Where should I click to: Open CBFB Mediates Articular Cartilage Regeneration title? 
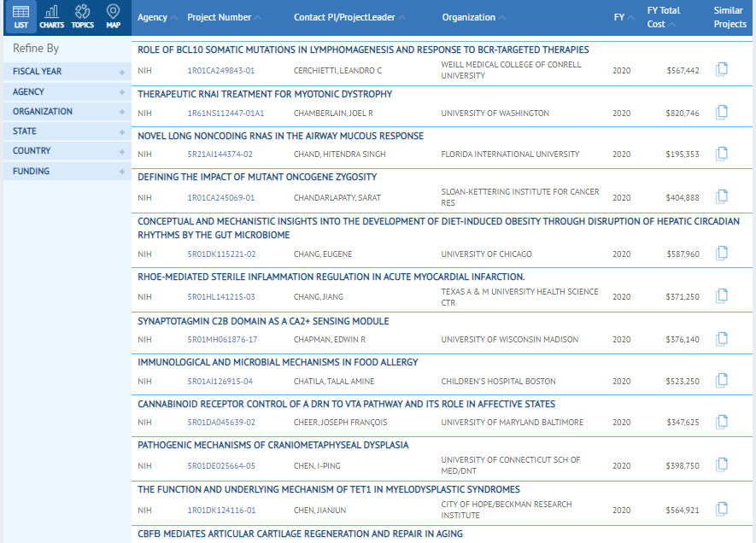tap(300, 534)
